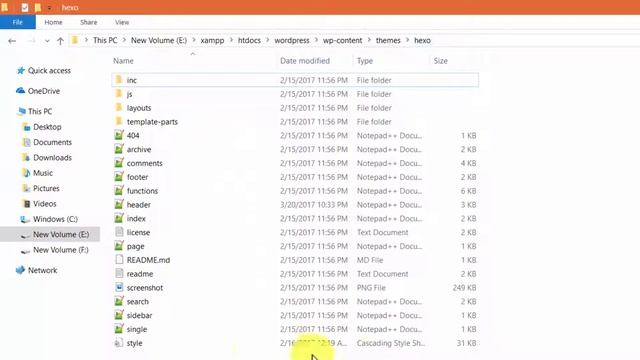Viewport: 640px width, 360px height.
Task: Sort by Type column header
Action: 365,61
